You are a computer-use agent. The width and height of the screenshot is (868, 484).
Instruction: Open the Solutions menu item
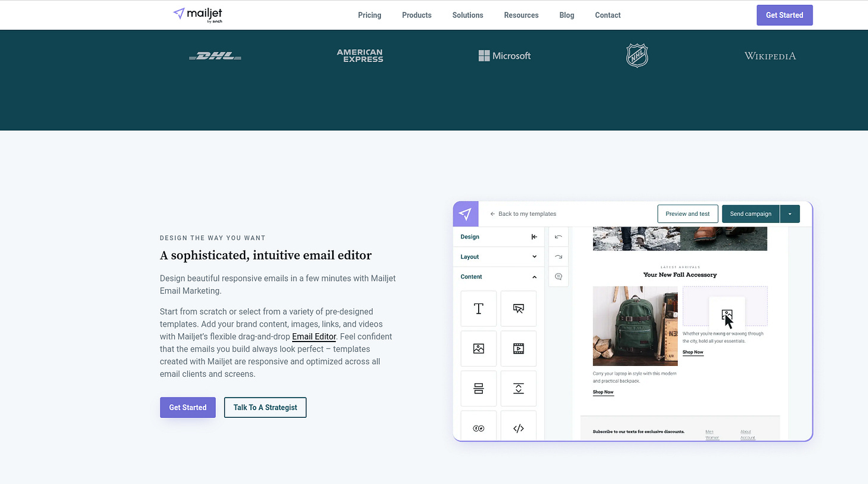click(x=468, y=15)
